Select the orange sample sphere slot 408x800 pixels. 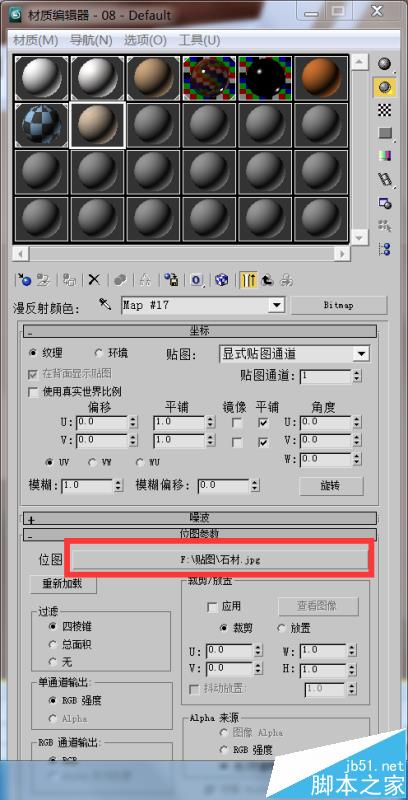321,78
